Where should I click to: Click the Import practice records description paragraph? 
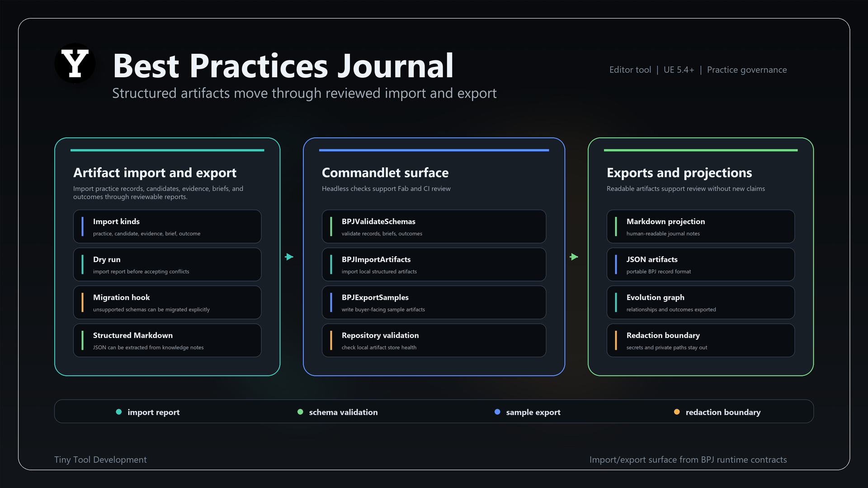(158, 192)
